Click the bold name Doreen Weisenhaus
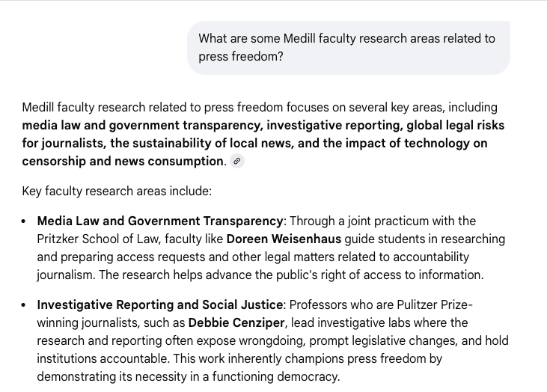This screenshot has height=392, width=547. (x=284, y=239)
